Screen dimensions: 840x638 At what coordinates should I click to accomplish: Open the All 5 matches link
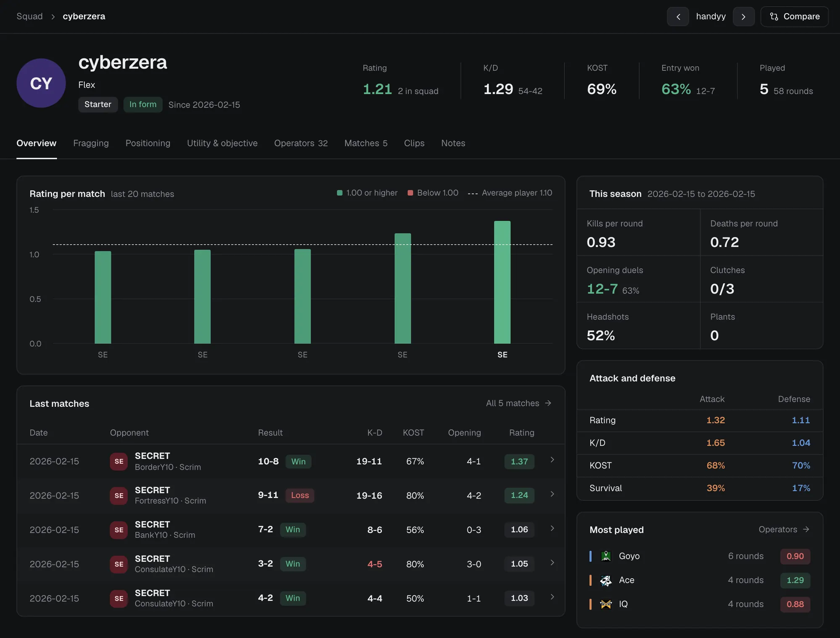(x=519, y=403)
